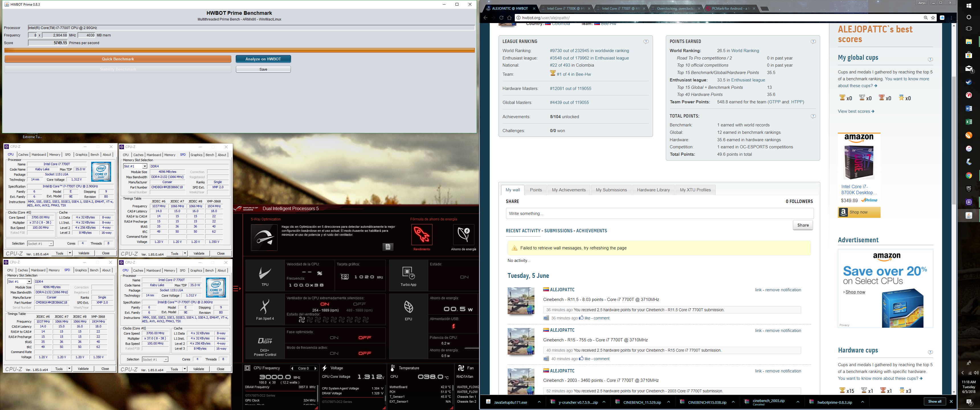
Task: Close the Chrome downloads bar
Action: point(951,402)
